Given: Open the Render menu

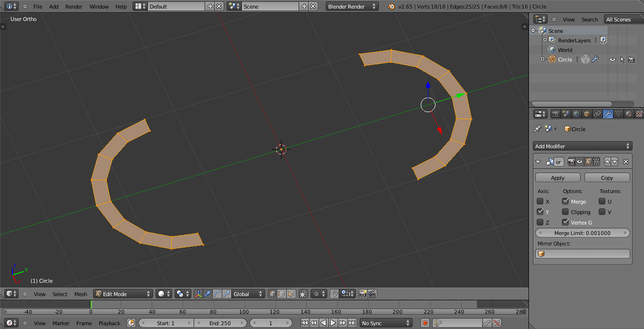Looking at the screenshot, I should (74, 6).
